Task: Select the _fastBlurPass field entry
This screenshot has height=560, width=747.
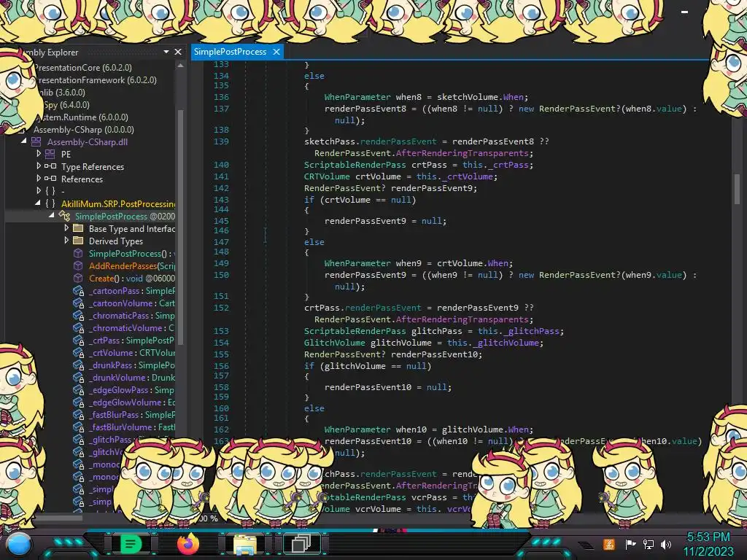Action: pyautogui.click(x=132, y=415)
